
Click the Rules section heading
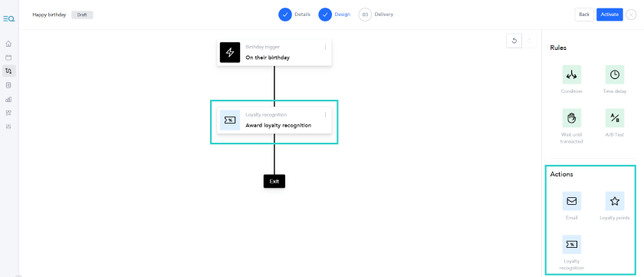[x=558, y=48]
